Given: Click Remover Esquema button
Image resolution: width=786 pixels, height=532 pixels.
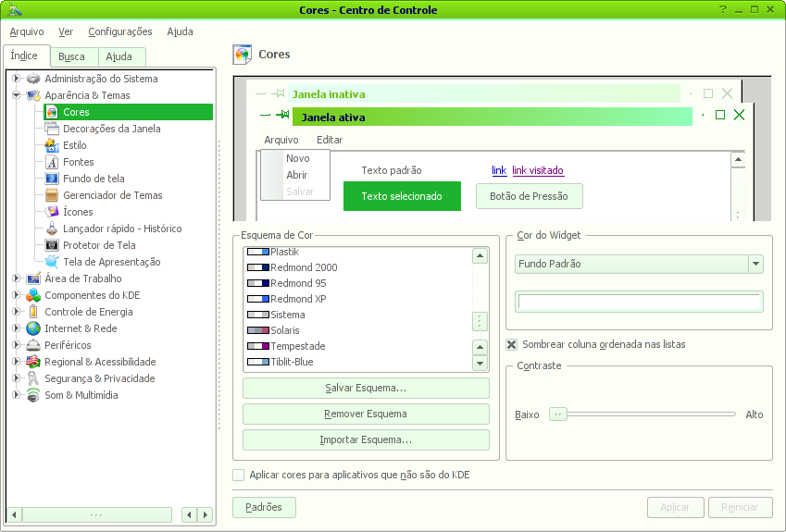Looking at the screenshot, I should (366, 414).
